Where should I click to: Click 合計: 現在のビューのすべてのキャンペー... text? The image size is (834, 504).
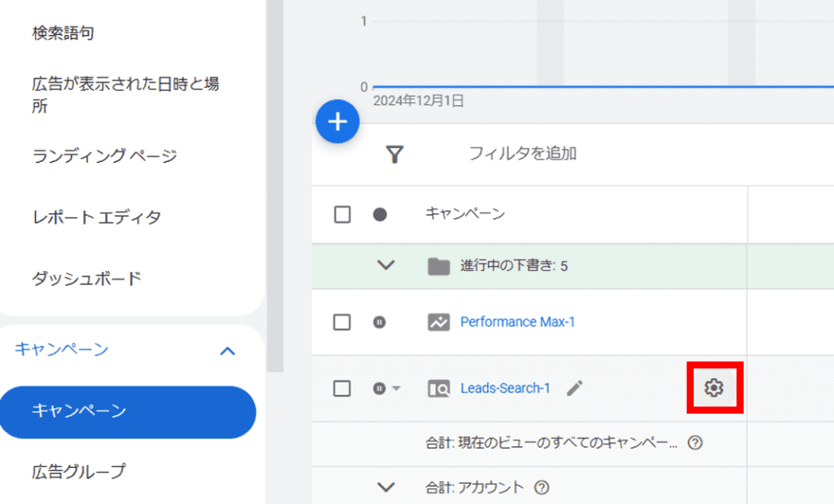coord(551,442)
